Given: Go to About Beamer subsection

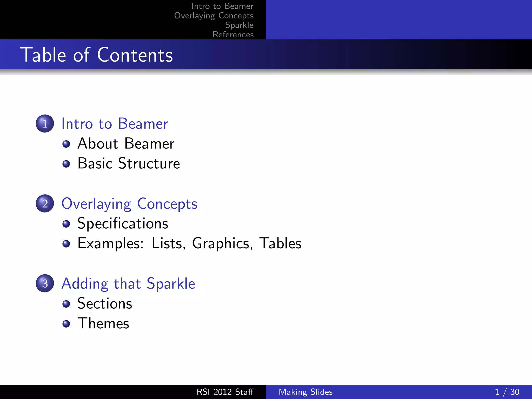Looking at the screenshot, I should click(126, 144).
